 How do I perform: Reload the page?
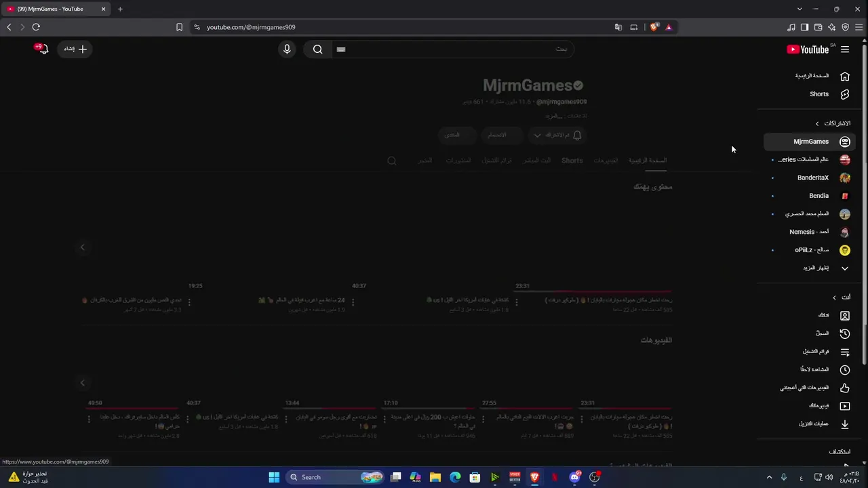tap(36, 27)
